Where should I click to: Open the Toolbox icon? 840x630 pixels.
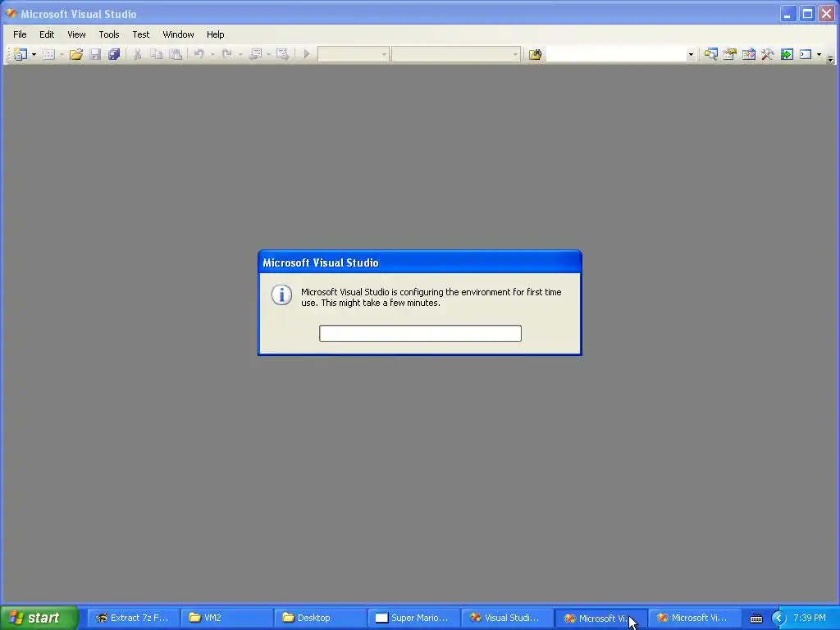coord(768,54)
